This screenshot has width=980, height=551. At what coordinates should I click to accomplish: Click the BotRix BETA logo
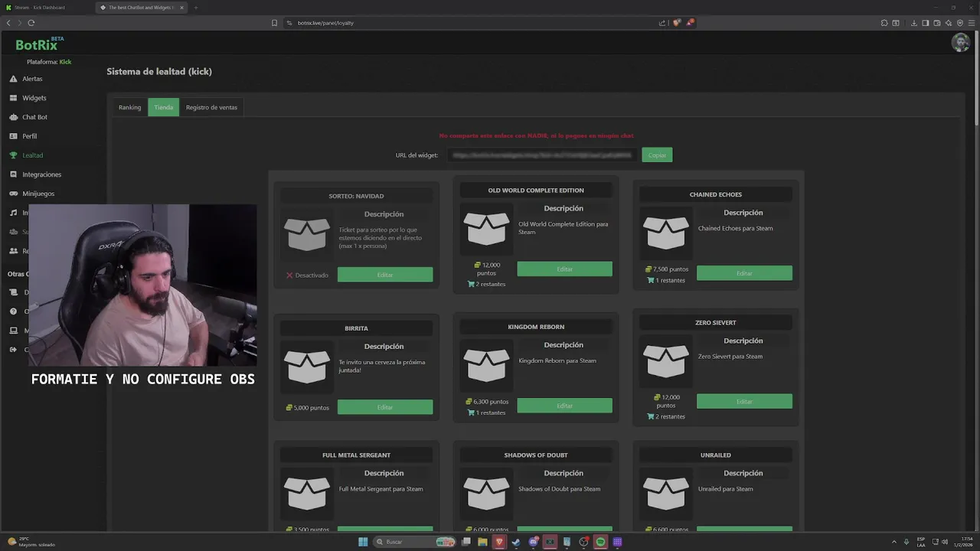[39, 44]
